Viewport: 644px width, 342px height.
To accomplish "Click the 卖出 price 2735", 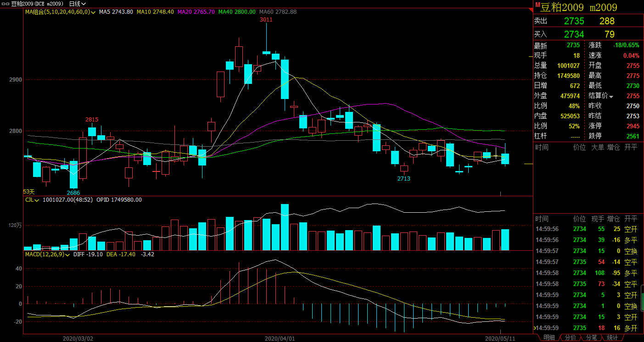I will click(x=574, y=21).
